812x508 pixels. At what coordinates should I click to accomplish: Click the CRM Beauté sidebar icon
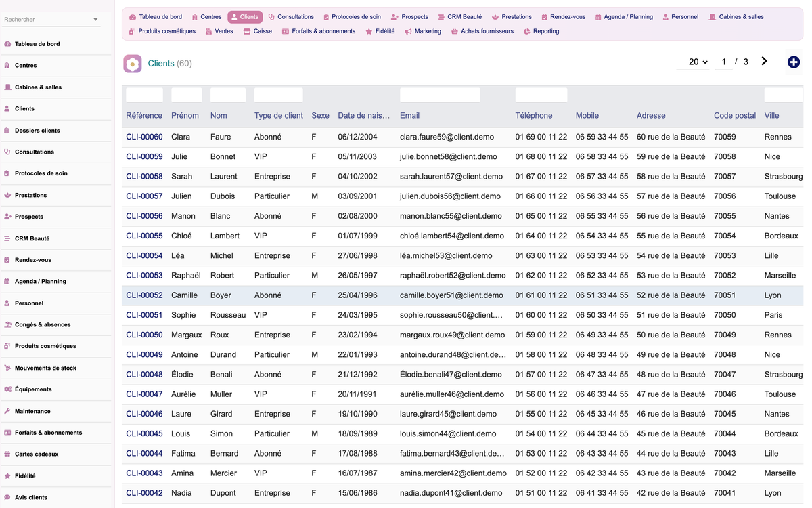point(7,238)
